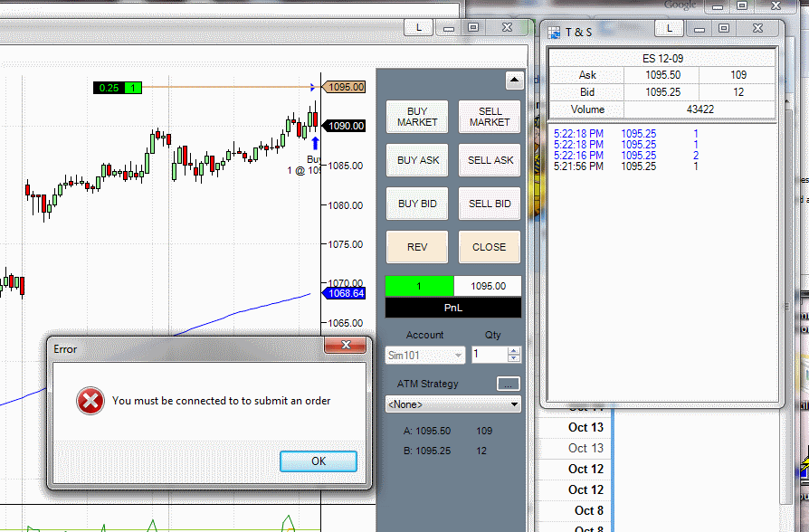Maximize the chart window

(472, 27)
